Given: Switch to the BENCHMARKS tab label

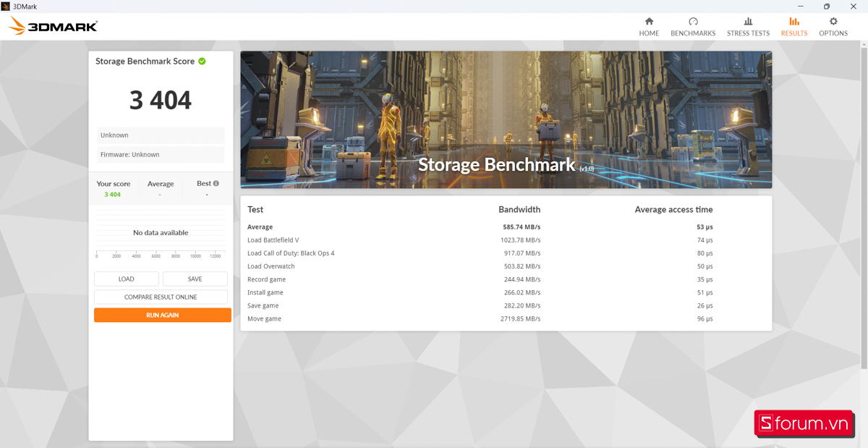Looking at the screenshot, I should pos(693,33).
